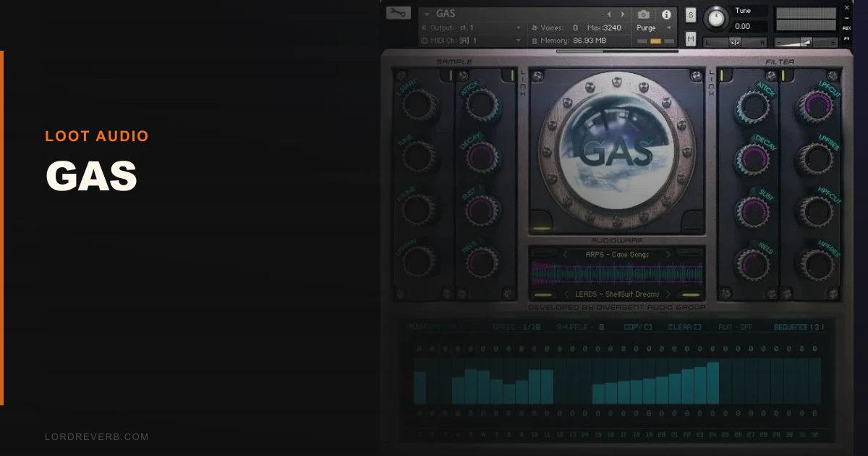Click the Filter envelope RELS knob
Image resolution: width=868 pixels, height=456 pixels.
coord(755,263)
